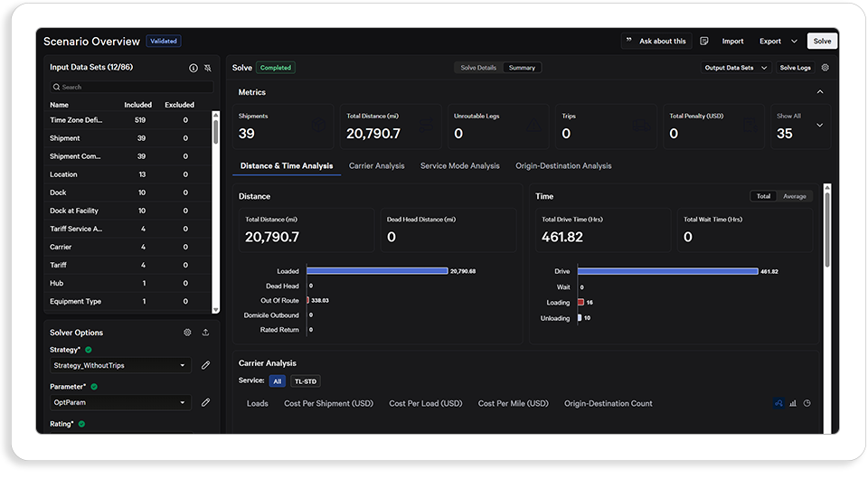
Task: Click the info icon beside Input Data Sets
Action: [x=193, y=68]
